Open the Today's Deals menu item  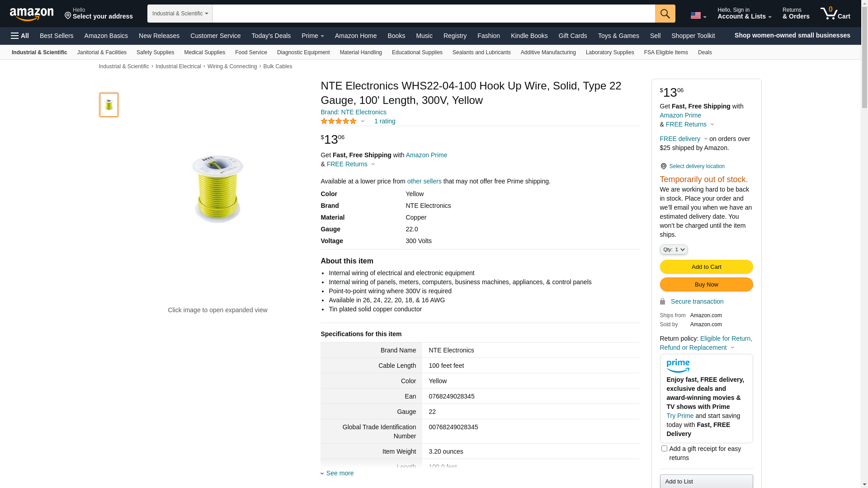point(271,36)
